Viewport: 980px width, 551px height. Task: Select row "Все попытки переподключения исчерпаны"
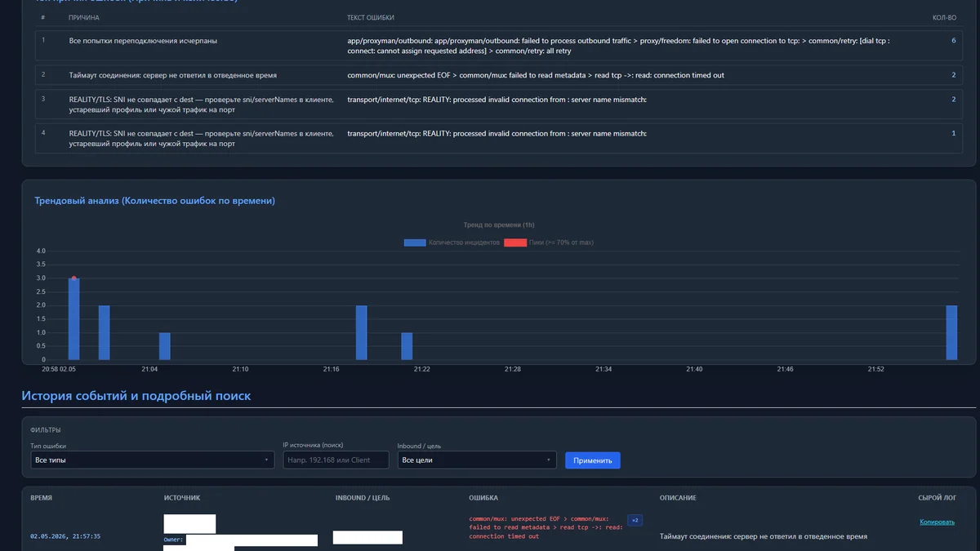(x=499, y=45)
